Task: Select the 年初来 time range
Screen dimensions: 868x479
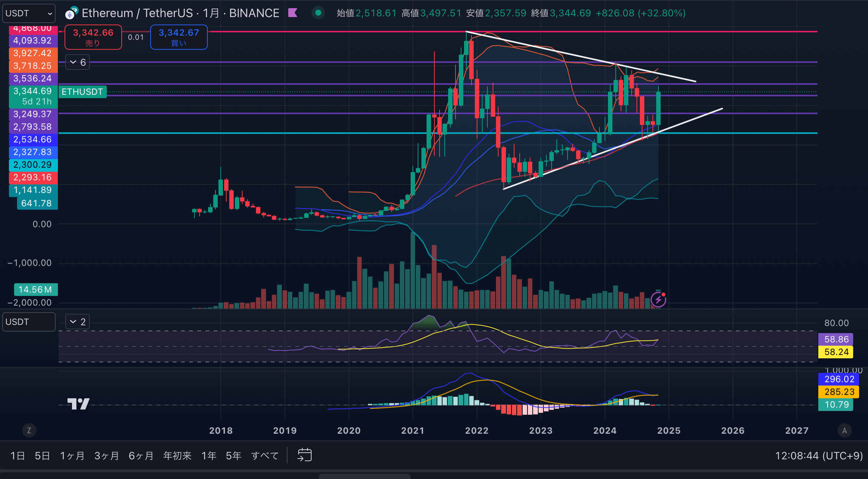Action: click(x=177, y=456)
